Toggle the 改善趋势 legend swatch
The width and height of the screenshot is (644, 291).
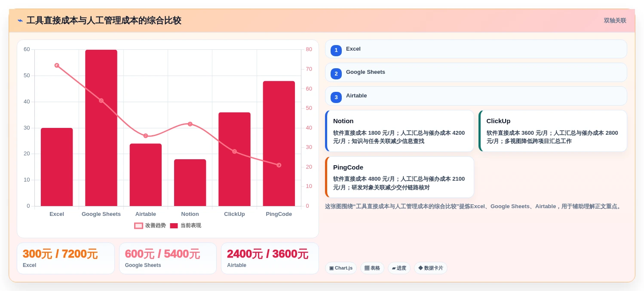[138, 226]
